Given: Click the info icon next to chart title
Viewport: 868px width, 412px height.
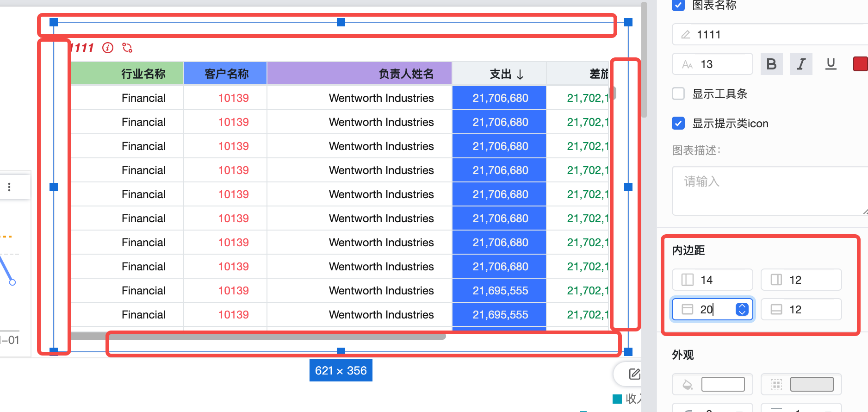Looking at the screenshot, I should [x=108, y=48].
